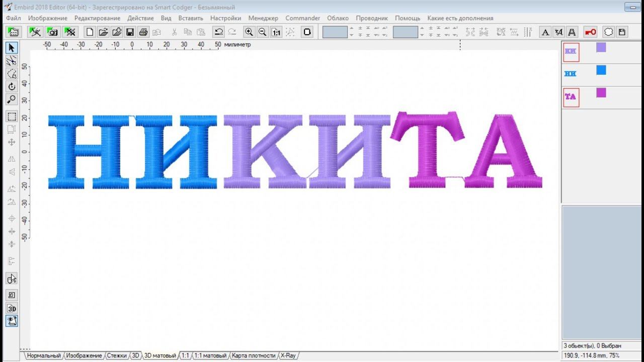Click the zoom in magnifier icon
The height and width of the screenshot is (362, 644).
tap(249, 32)
